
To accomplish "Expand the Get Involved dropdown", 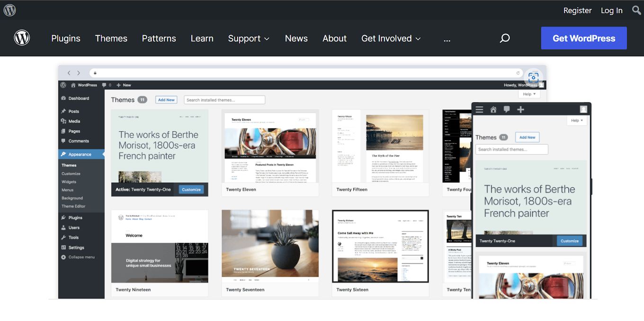I will click(x=391, y=38).
